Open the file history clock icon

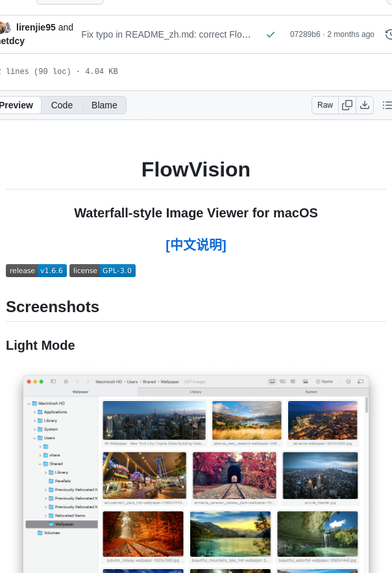point(389,34)
